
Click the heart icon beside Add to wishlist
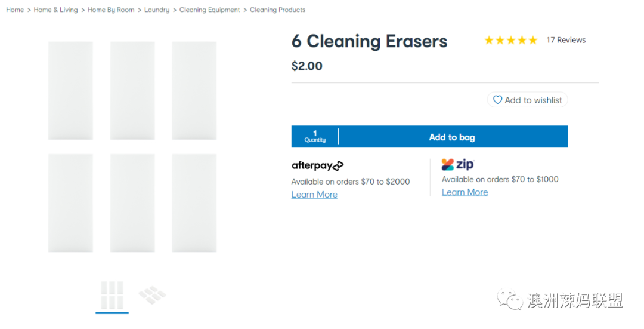tap(497, 100)
